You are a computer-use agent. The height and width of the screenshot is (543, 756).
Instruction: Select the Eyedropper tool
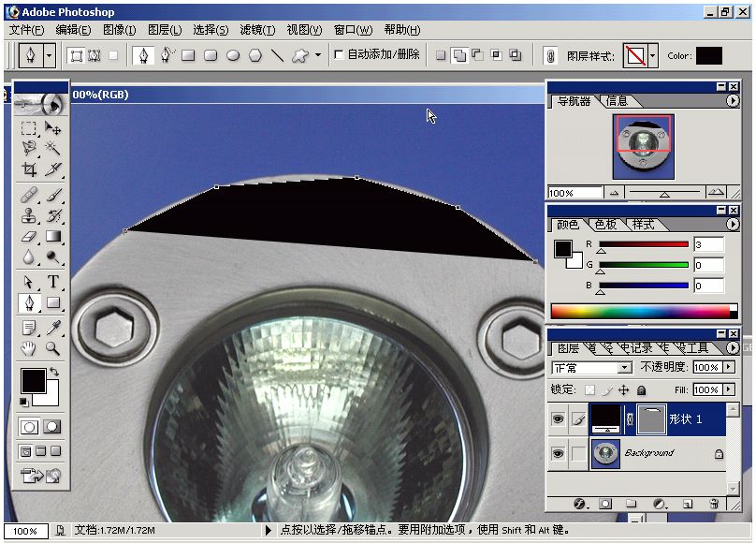pos(52,328)
